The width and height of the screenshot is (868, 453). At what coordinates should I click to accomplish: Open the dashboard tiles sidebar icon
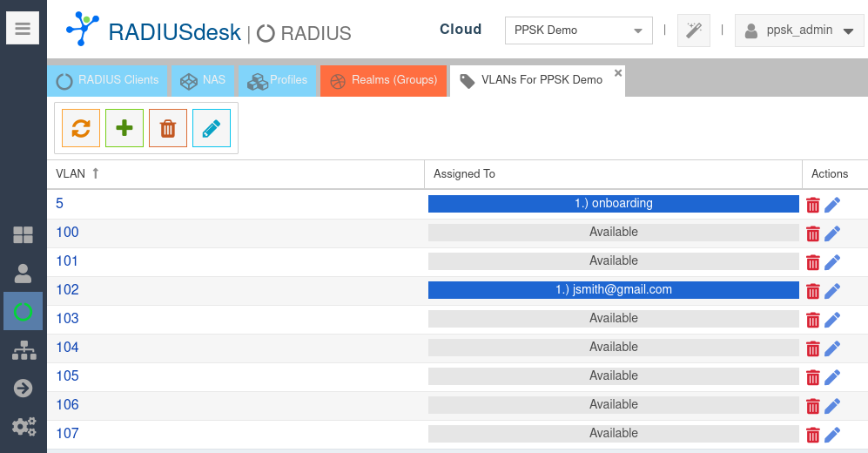[x=23, y=235]
